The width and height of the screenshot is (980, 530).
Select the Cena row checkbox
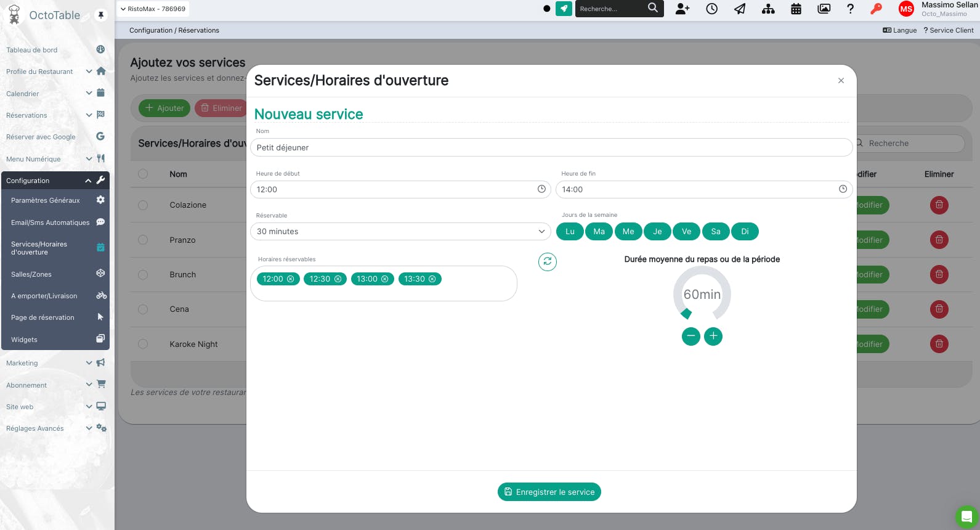pyautogui.click(x=143, y=309)
